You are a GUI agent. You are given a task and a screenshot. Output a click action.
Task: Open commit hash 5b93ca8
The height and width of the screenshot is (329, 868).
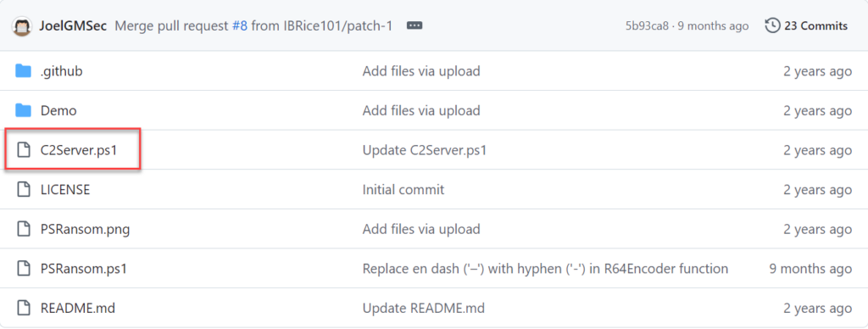click(647, 26)
